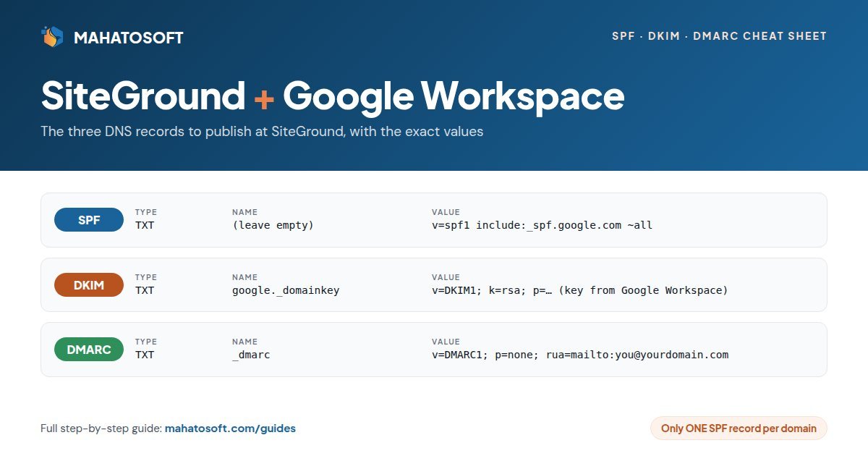
Task: Click the green DMARC badge
Action: pos(89,350)
